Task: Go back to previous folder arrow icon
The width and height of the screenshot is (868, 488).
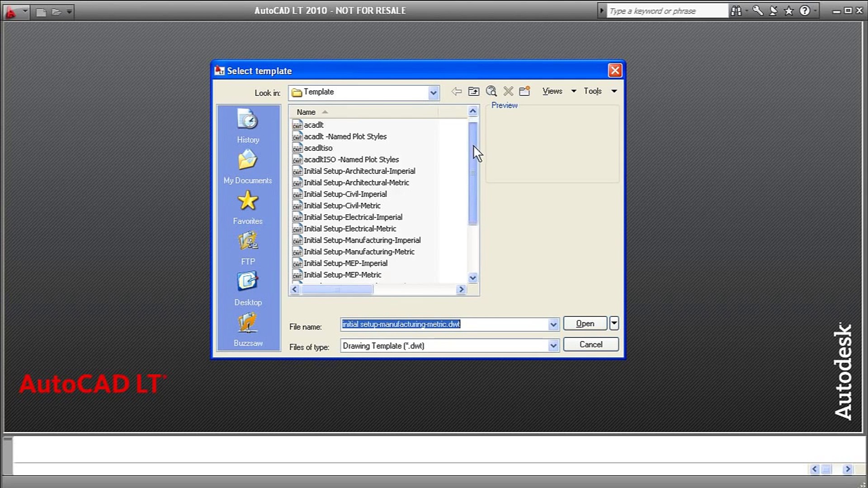Action: pyautogui.click(x=457, y=91)
